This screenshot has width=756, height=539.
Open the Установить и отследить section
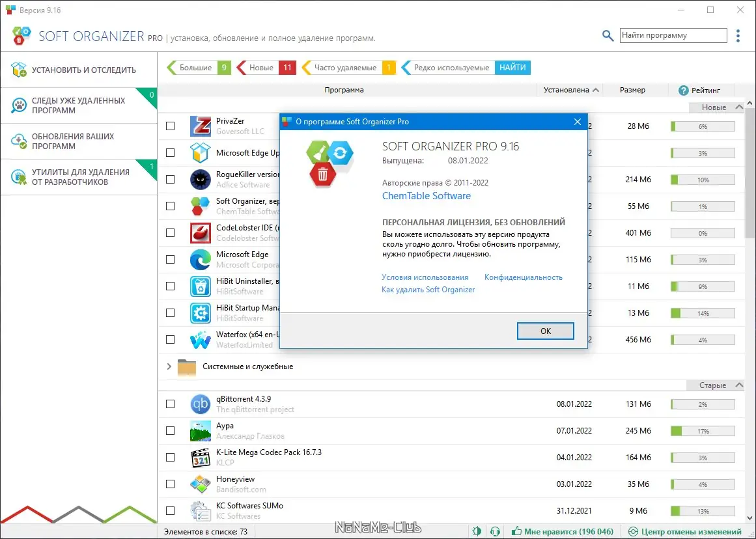pyautogui.click(x=79, y=70)
